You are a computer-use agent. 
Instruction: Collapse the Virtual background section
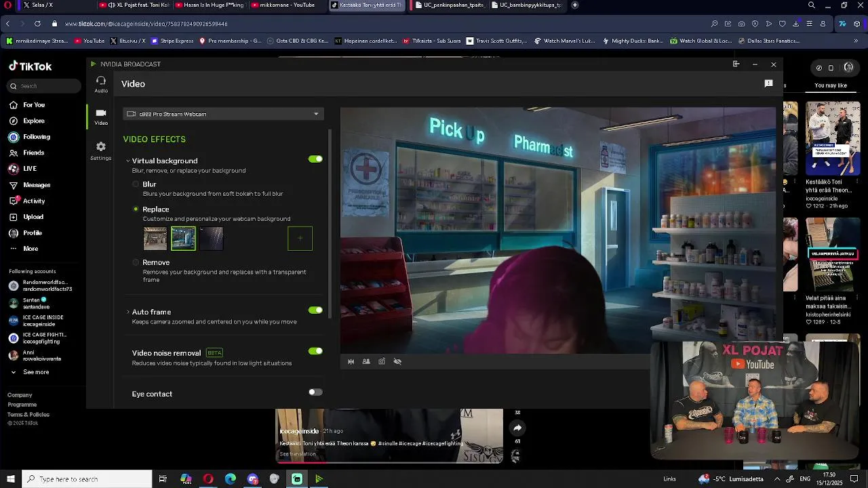click(x=127, y=161)
